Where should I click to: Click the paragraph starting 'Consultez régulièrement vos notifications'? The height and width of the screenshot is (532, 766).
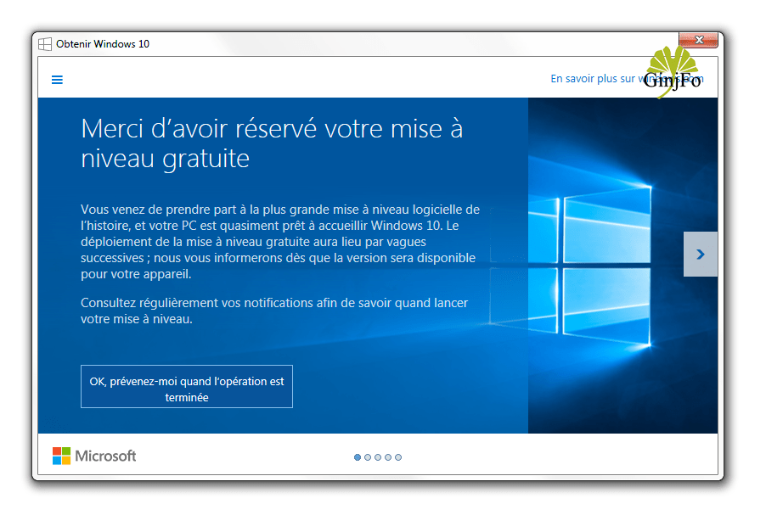(x=274, y=311)
